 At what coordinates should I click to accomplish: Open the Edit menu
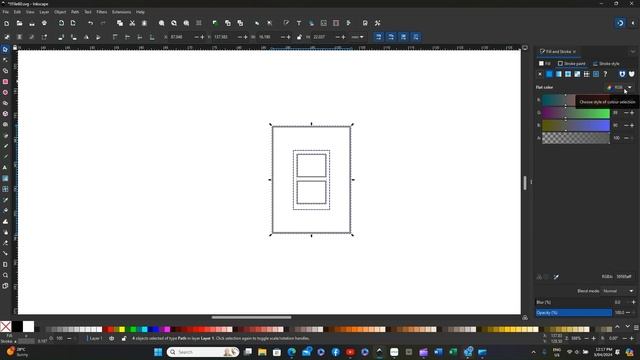pos(17,12)
